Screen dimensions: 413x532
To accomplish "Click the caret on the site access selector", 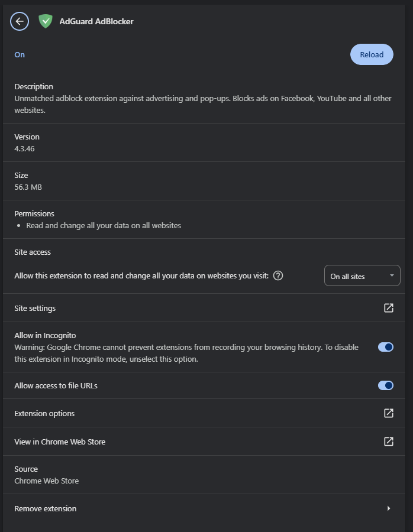I will click(391, 275).
